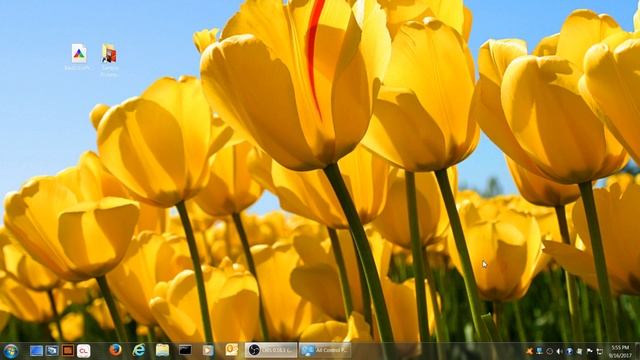The height and width of the screenshot is (360, 640).
Task: Click the switch-windows quick-launch icon
Action: point(52,351)
